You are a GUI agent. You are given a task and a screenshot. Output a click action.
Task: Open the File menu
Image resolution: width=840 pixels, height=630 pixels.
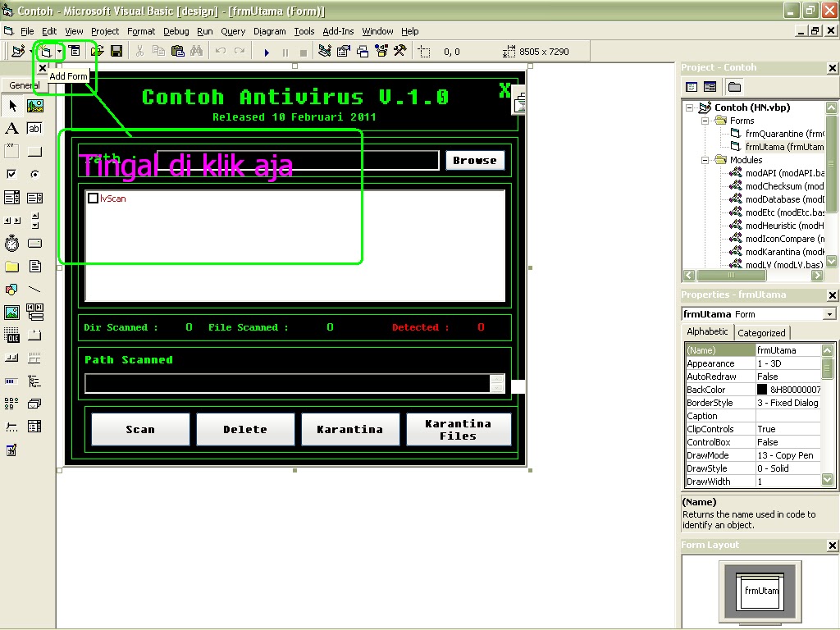point(27,31)
